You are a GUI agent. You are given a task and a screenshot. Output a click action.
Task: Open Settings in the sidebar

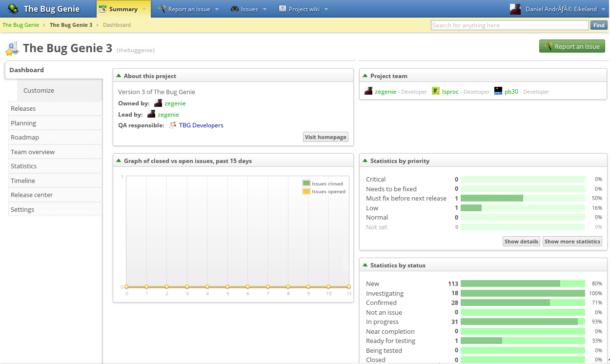[x=55, y=209]
